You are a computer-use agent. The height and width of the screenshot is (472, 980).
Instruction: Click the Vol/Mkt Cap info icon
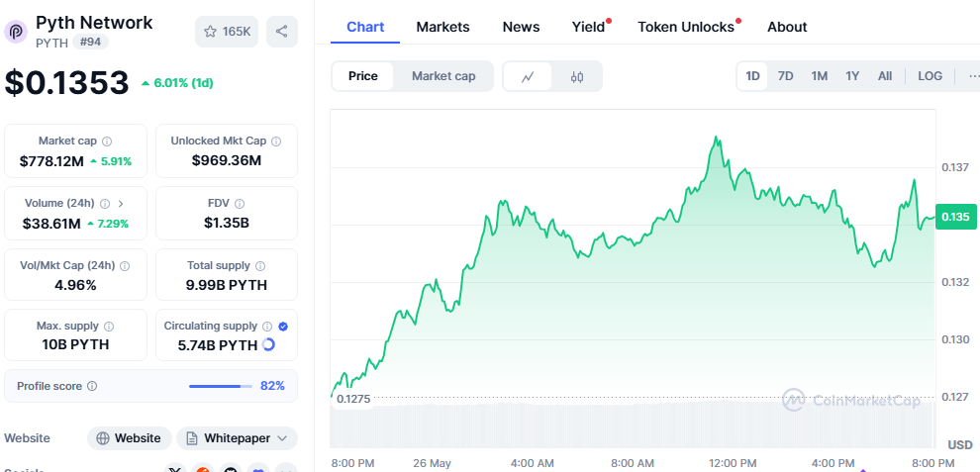pyautogui.click(x=125, y=266)
